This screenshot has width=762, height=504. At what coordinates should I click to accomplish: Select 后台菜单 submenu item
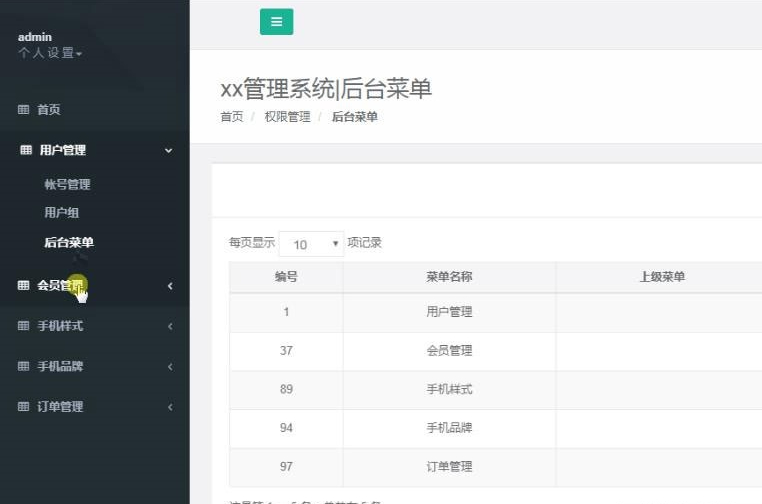pyautogui.click(x=69, y=242)
